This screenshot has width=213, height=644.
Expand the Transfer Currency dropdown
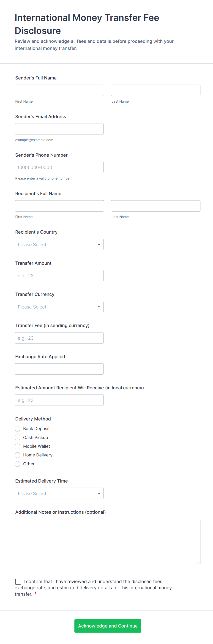pos(59,306)
